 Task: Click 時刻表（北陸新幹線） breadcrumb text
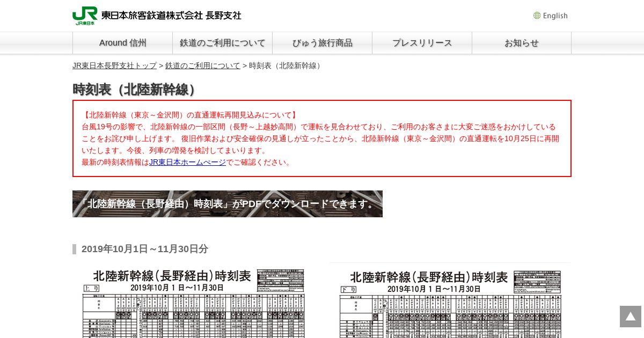286,65
